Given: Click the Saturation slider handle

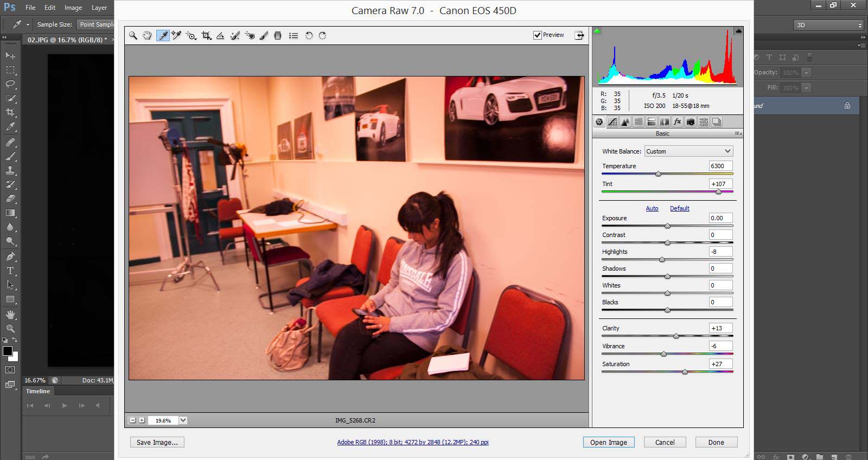Looking at the screenshot, I should pos(685,372).
